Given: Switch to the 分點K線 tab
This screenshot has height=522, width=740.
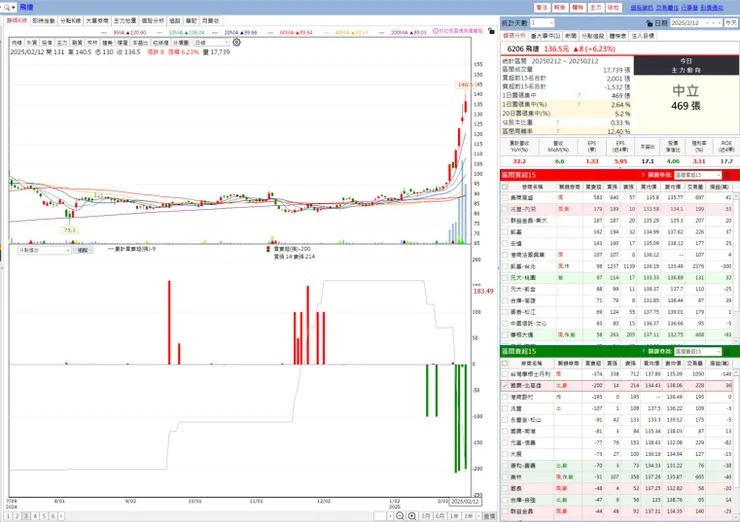Looking at the screenshot, I should [70, 21].
